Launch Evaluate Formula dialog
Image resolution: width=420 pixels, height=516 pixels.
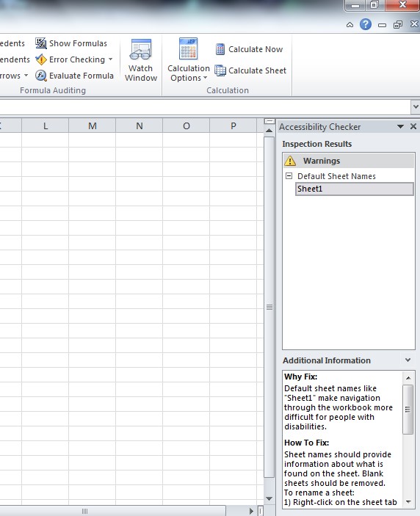coord(74,76)
